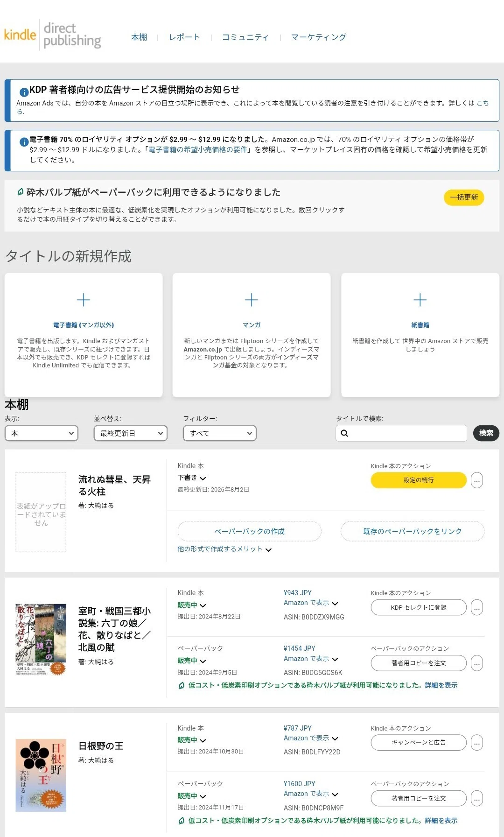
Task: Click 著者用コピーを注文 for 日根野の王
Action: point(419,798)
